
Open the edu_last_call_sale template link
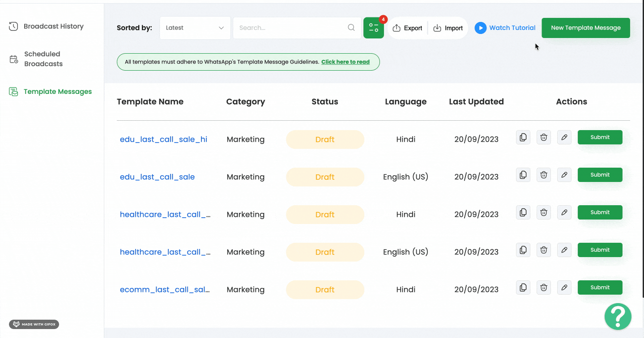(157, 177)
